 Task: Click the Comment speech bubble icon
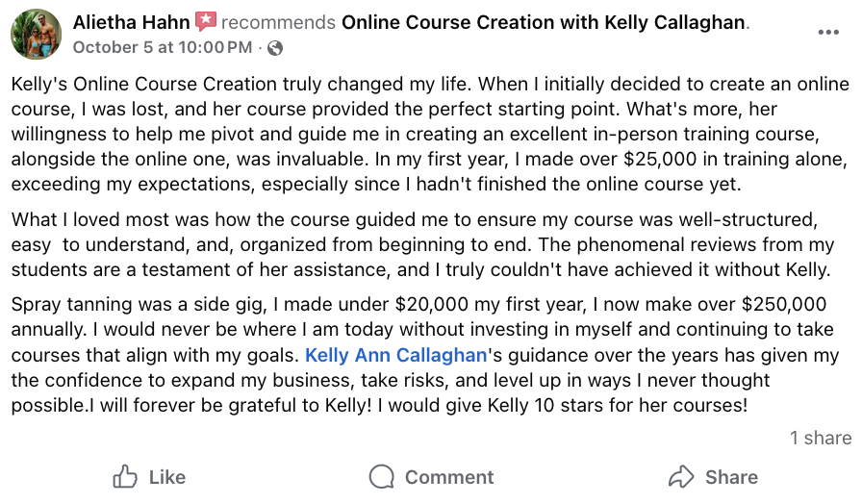(x=382, y=476)
